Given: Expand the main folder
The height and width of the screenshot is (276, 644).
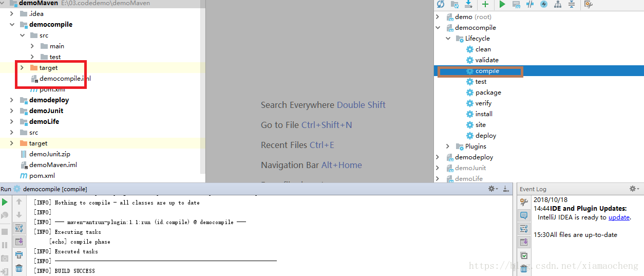Looking at the screenshot, I should [32, 46].
